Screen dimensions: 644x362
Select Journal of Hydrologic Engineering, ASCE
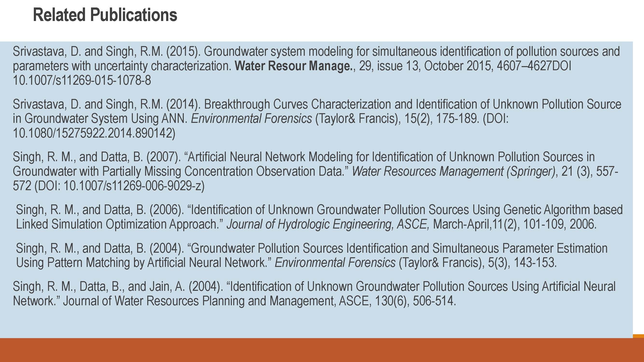[x=328, y=224]
